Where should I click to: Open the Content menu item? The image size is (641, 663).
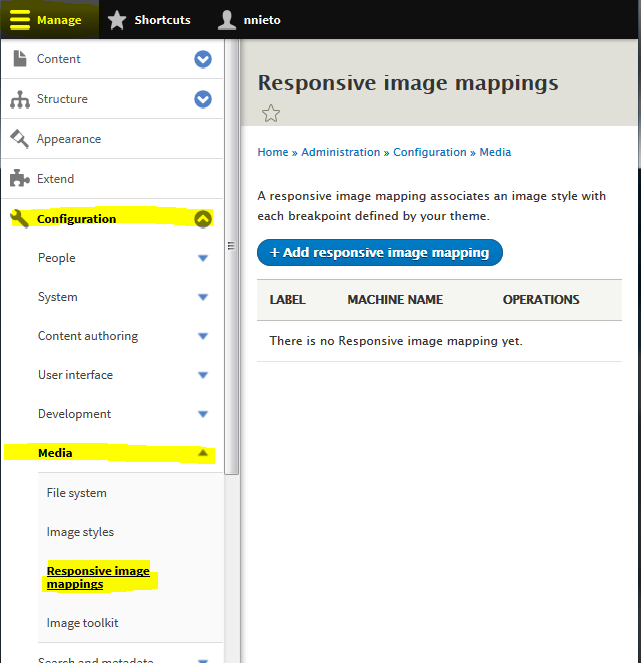point(58,59)
